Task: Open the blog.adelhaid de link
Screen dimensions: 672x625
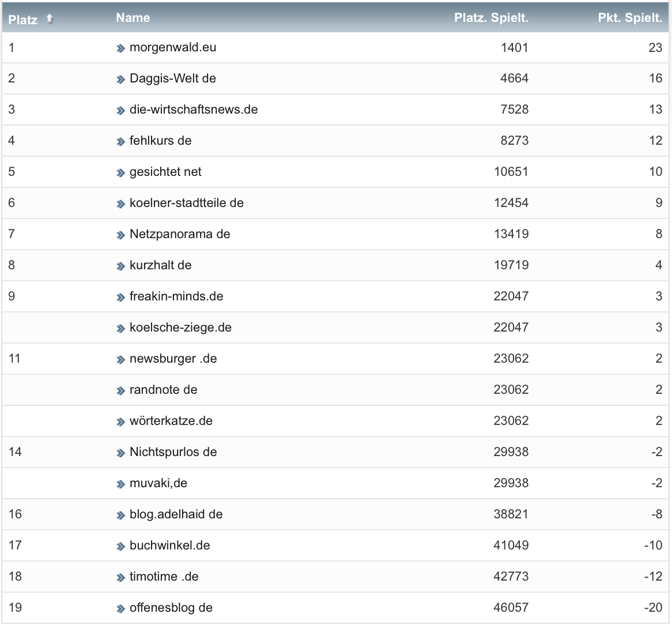Action: pos(176,514)
